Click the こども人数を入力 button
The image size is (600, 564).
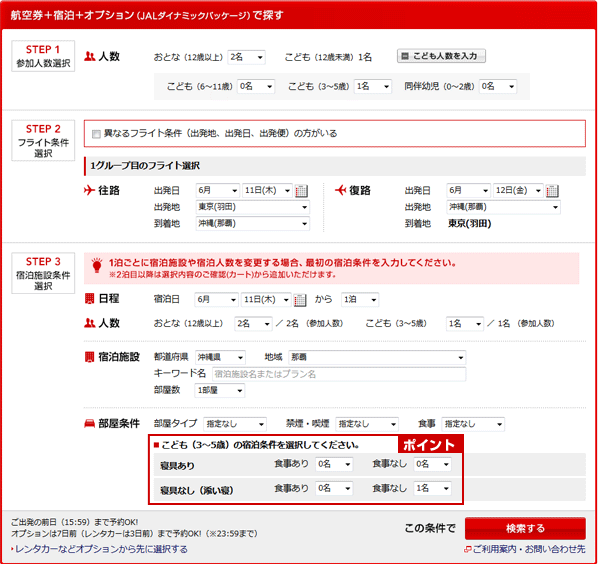[x=441, y=57]
